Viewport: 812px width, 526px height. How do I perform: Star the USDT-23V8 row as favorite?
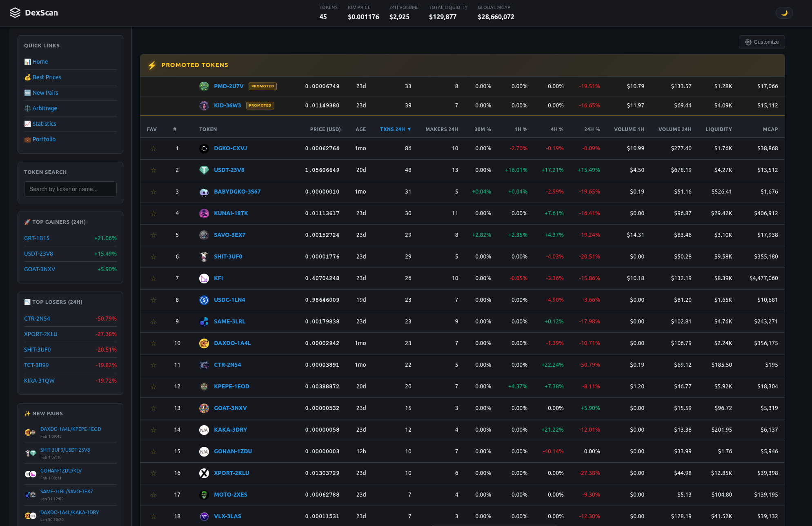[x=154, y=170]
